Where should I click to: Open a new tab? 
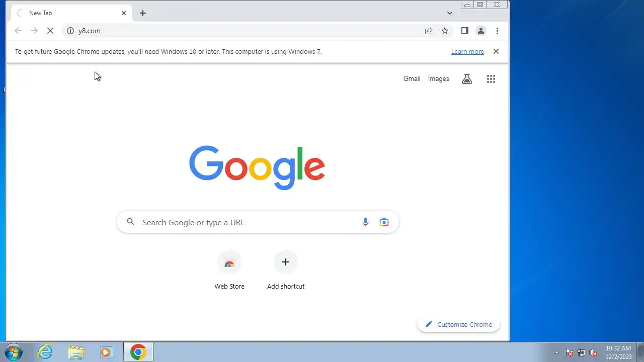(143, 13)
